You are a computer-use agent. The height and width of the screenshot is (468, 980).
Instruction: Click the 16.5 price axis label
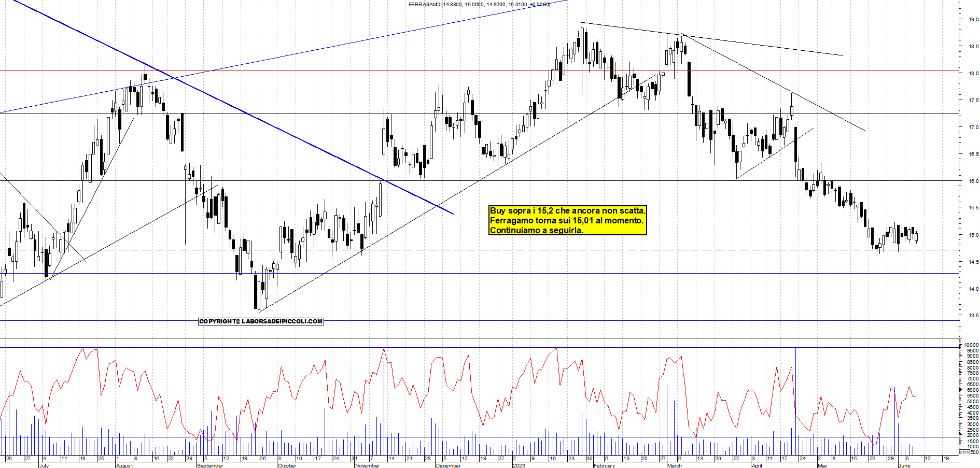tap(973, 154)
